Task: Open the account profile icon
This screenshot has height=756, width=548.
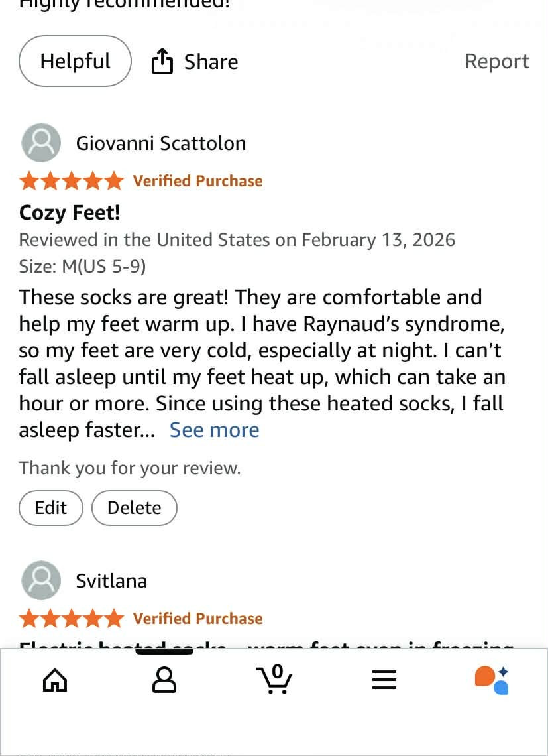Action: pos(164,680)
